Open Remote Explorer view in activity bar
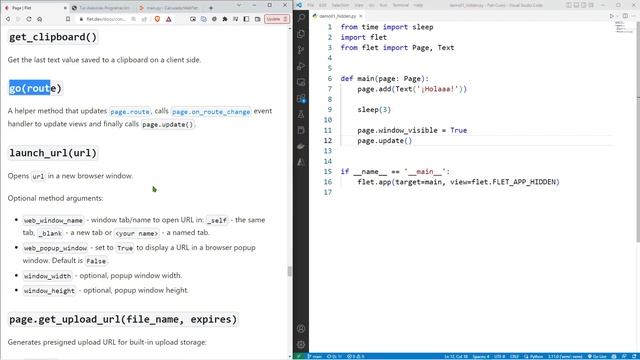This screenshot has height=360, width=640. pyautogui.click(x=301, y=82)
